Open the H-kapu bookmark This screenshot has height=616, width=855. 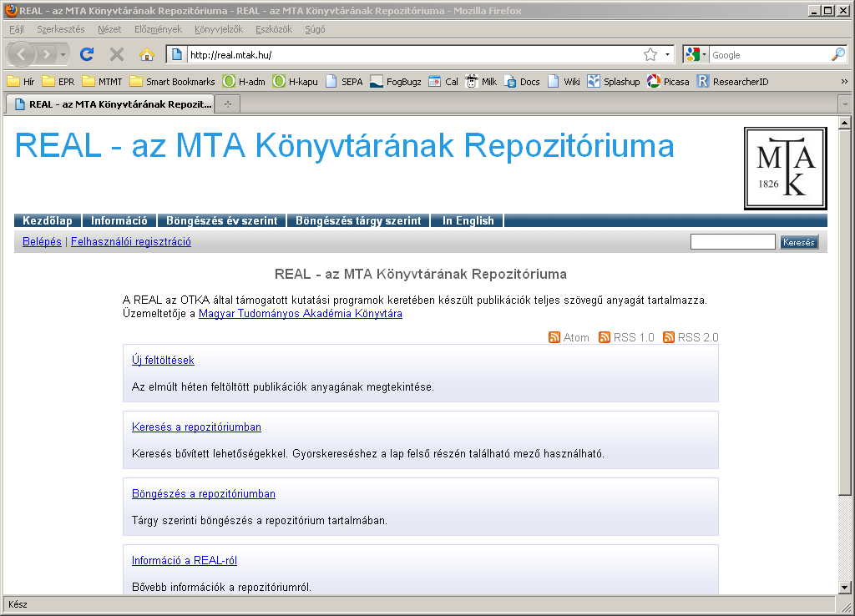pos(295,82)
